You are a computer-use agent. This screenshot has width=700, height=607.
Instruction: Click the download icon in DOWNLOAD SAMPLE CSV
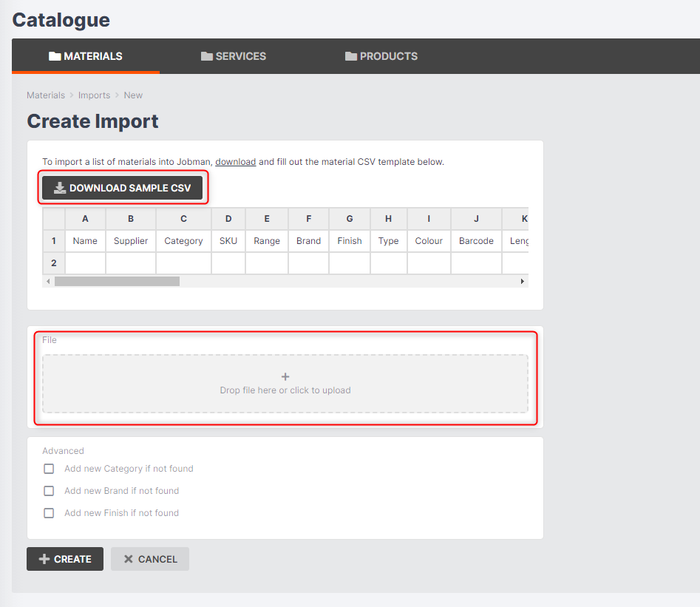[x=60, y=187]
